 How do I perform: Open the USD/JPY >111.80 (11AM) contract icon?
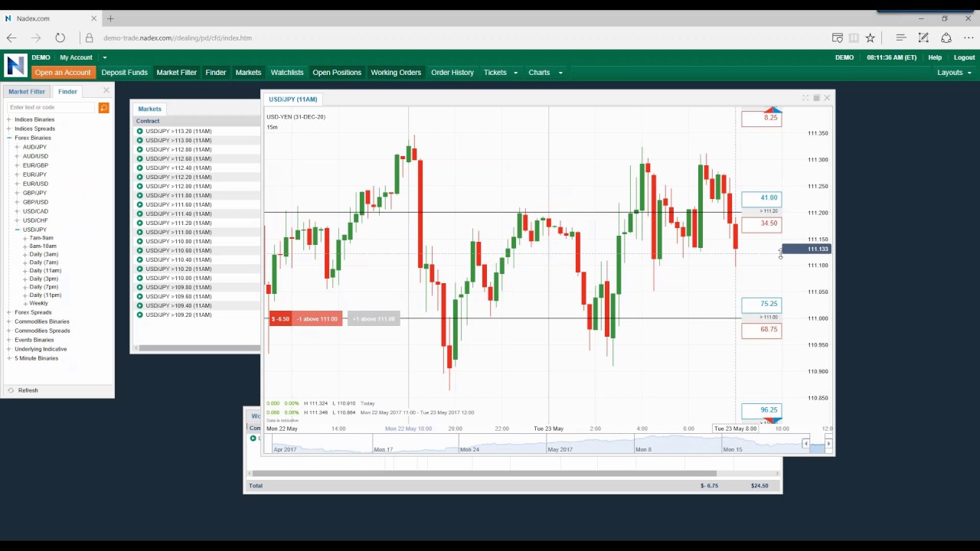coord(140,195)
